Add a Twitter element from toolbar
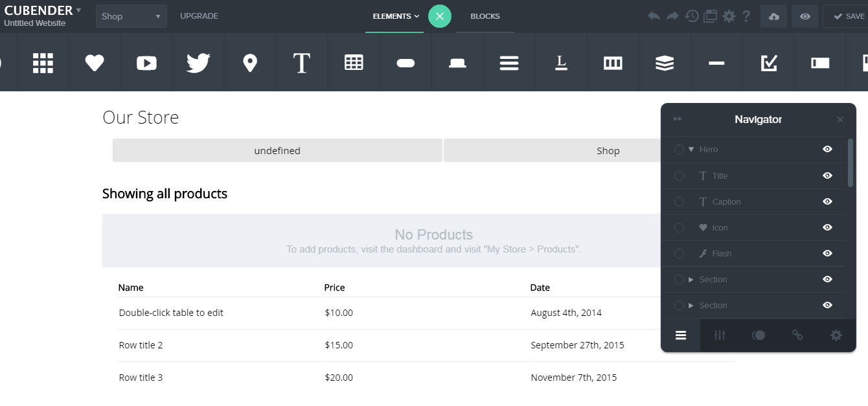Screen dimensions: 868x406 pyautogui.click(x=198, y=63)
